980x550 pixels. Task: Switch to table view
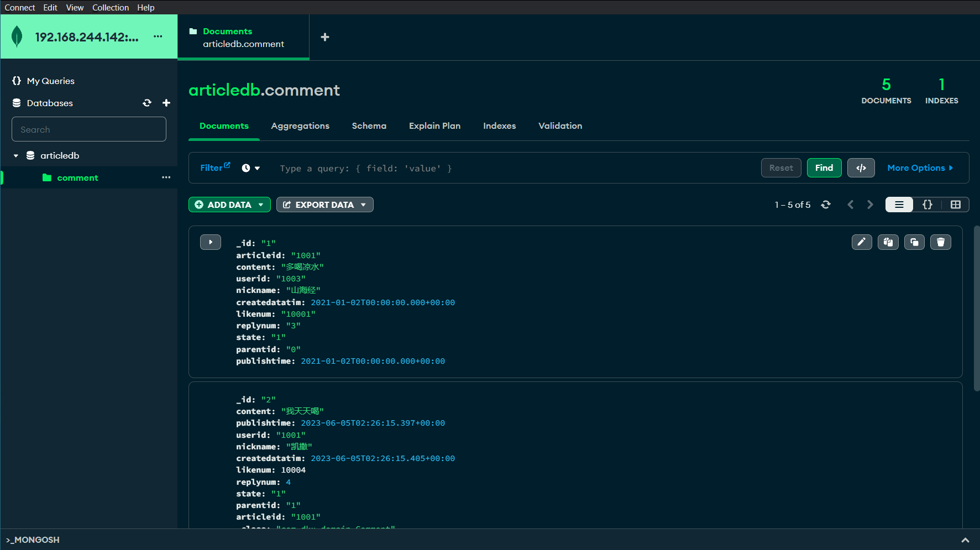click(x=956, y=205)
